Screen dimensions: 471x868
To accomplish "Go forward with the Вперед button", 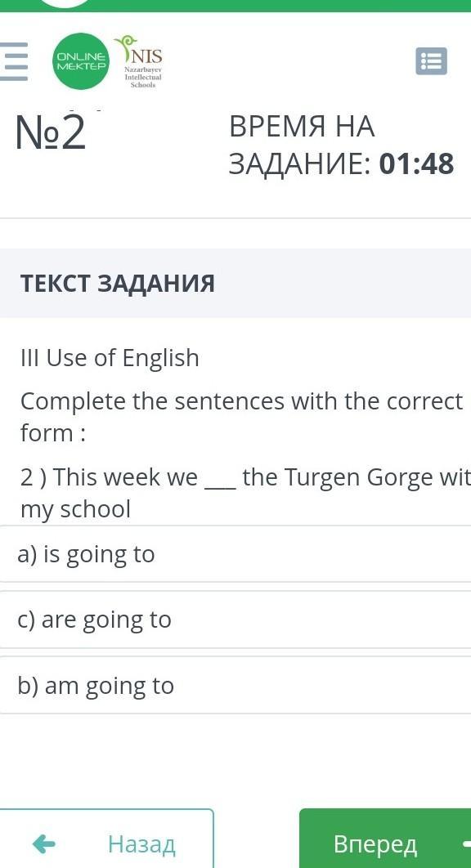I will [385, 839].
